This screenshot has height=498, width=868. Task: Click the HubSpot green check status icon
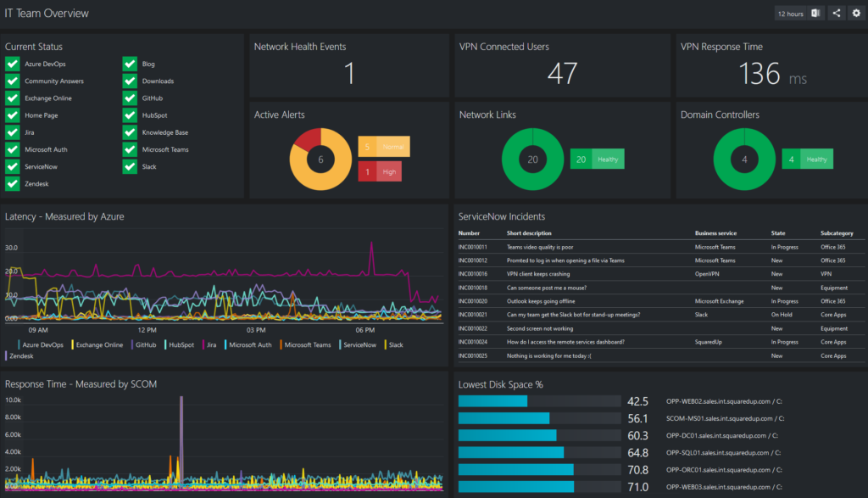pos(130,115)
